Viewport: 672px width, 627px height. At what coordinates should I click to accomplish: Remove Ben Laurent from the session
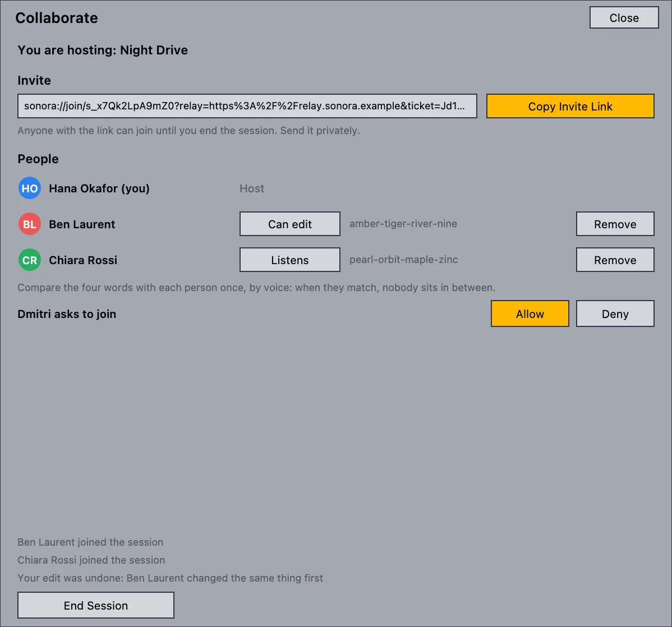pos(615,224)
